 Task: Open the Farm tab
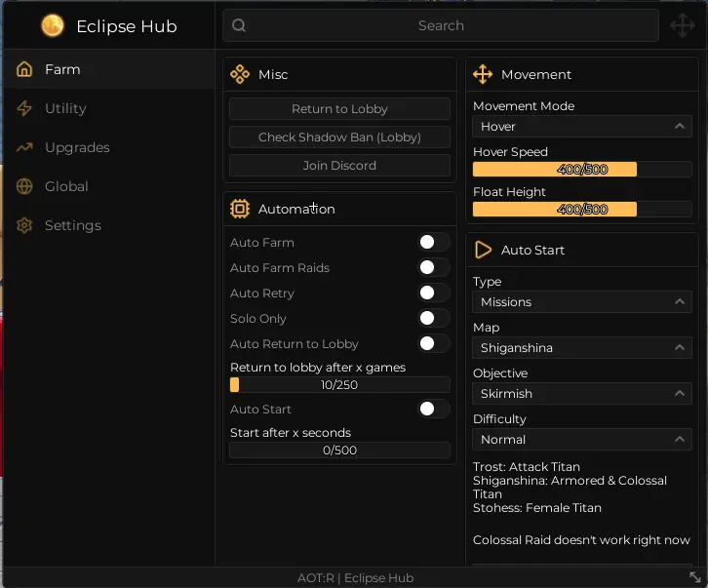pyautogui.click(x=109, y=69)
